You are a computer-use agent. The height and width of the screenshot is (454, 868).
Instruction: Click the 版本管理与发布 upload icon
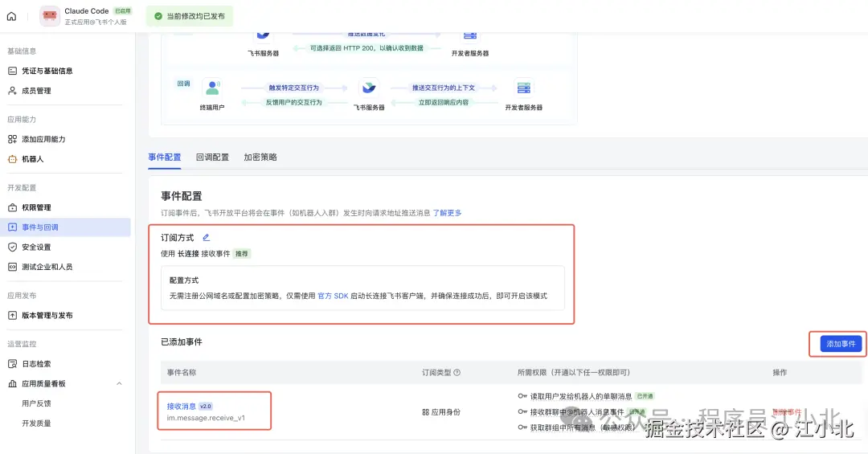point(12,315)
